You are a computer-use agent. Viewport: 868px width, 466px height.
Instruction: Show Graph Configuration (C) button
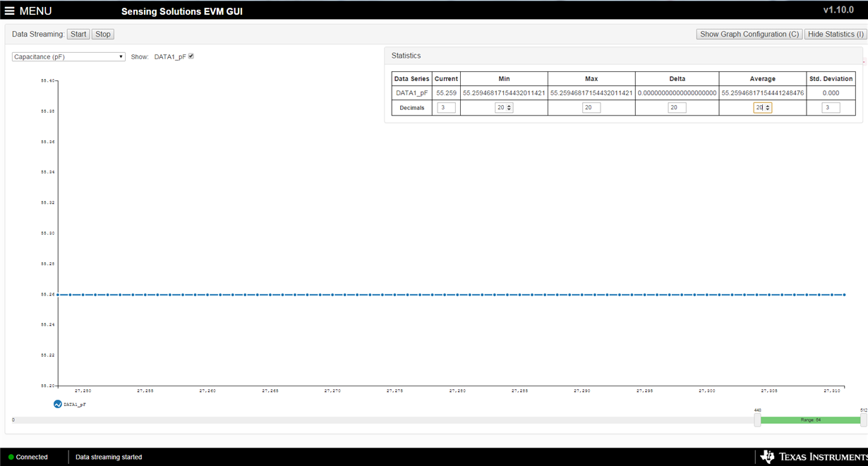[x=749, y=34]
